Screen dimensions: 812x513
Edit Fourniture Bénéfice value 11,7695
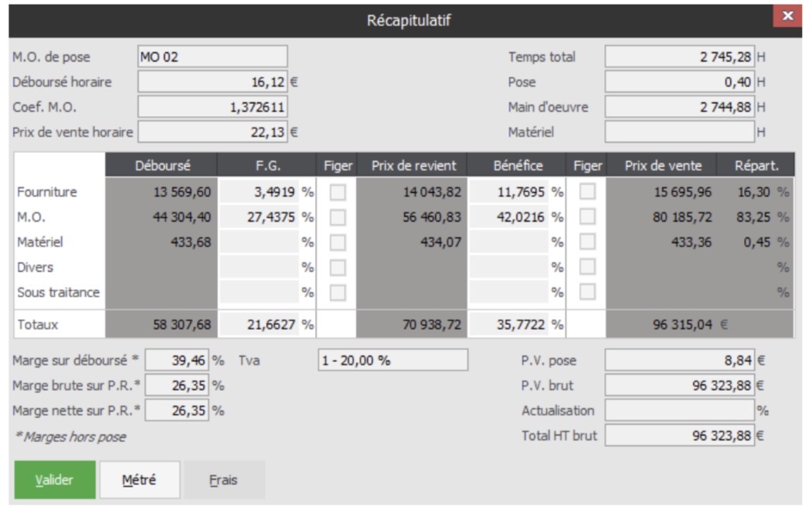point(508,192)
